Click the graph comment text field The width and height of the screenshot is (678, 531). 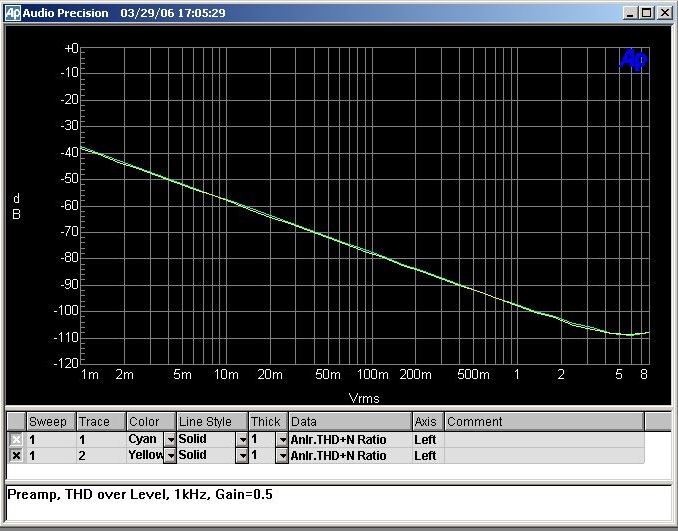(338, 503)
